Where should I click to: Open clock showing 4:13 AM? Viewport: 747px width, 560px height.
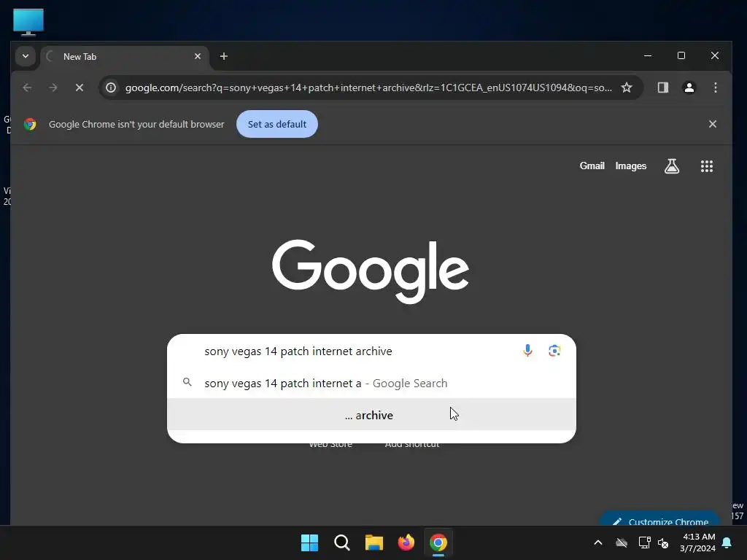[698, 542]
